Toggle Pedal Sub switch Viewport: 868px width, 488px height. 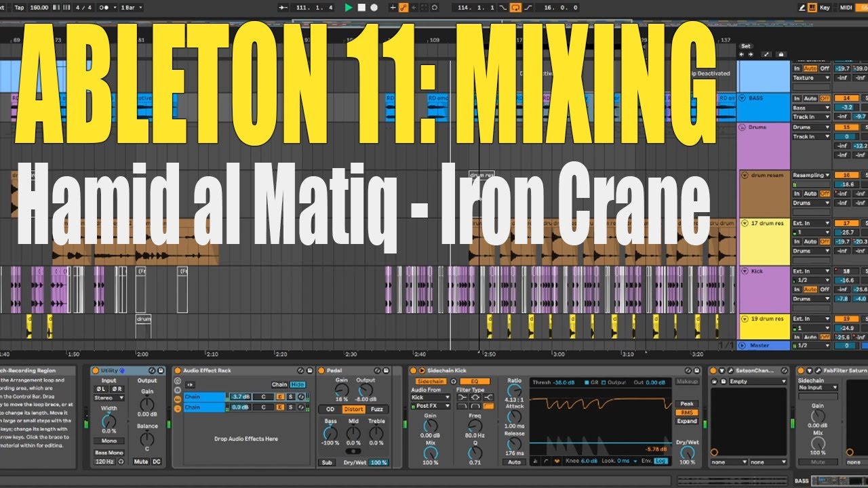pos(325,462)
